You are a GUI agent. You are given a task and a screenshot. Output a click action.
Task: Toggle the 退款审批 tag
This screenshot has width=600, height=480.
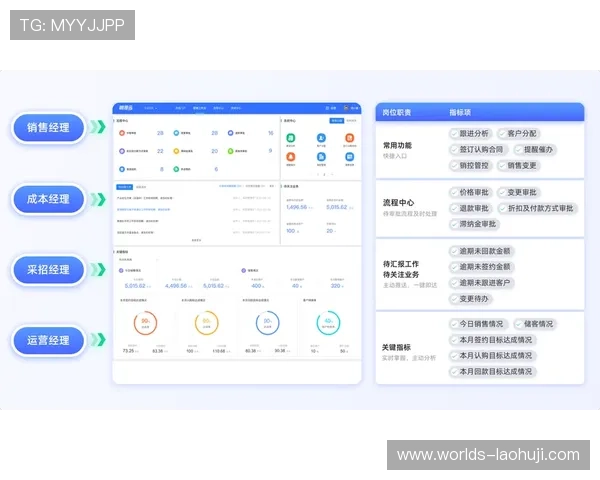tap(470, 208)
